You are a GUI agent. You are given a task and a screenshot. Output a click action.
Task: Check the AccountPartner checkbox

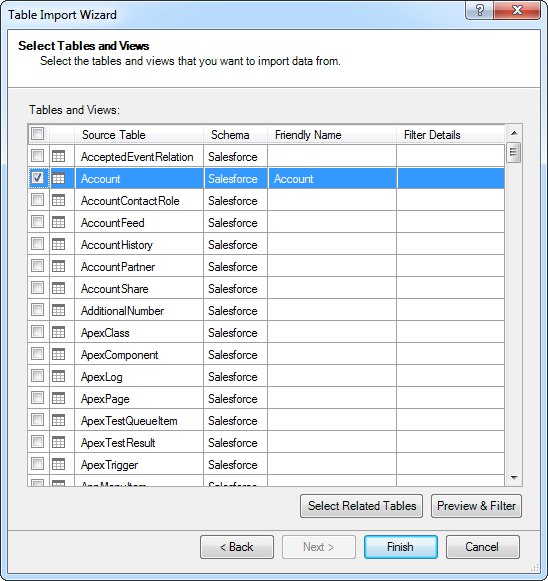pyautogui.click(x=37, y=266)
